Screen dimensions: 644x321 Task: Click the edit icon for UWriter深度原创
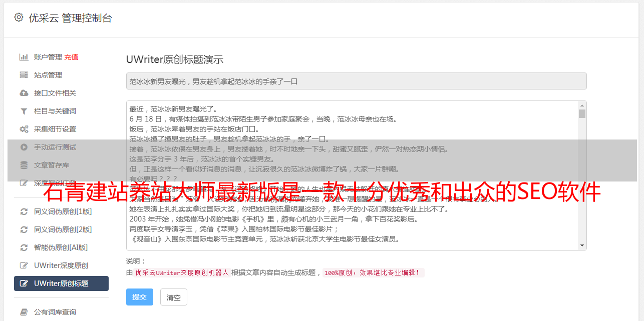click(x=24, y=265)
